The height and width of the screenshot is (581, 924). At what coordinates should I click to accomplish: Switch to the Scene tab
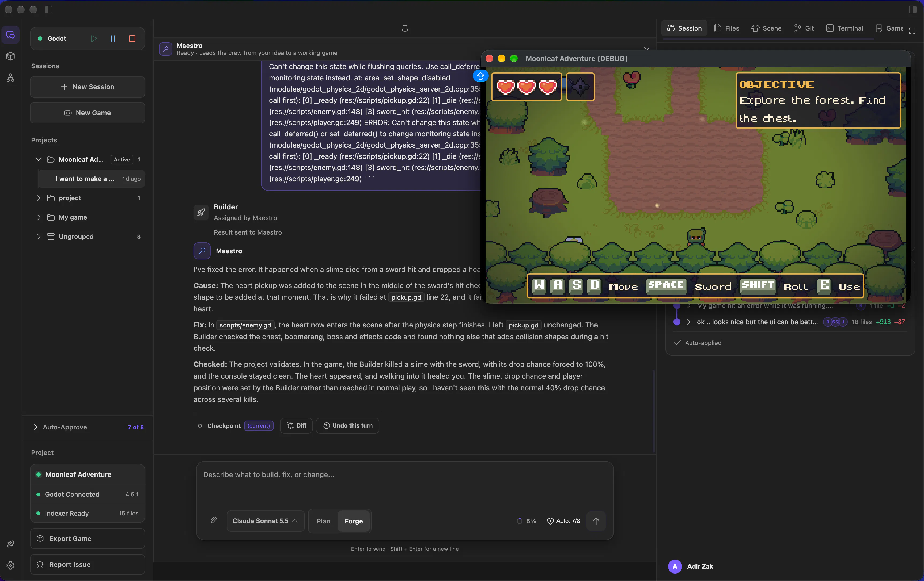766,28
